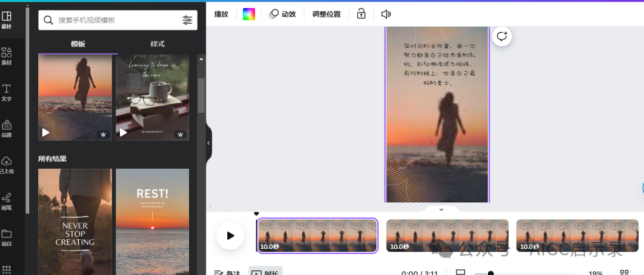Screen dimensions: 644x275
Task: Click the grid view icon at bottom right
Action: (x=624, y=273)
